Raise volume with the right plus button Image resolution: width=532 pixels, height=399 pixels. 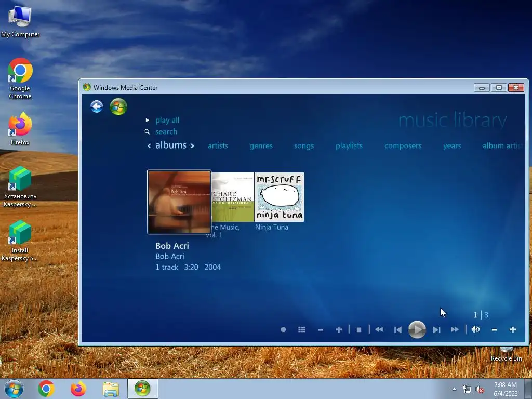coord(513,329)
